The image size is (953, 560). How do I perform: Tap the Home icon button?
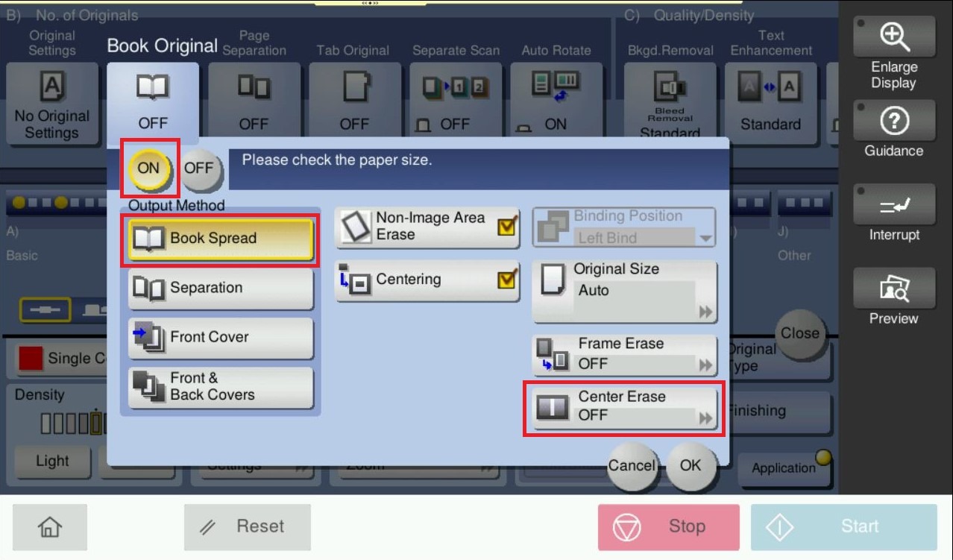tap(49, 526)
